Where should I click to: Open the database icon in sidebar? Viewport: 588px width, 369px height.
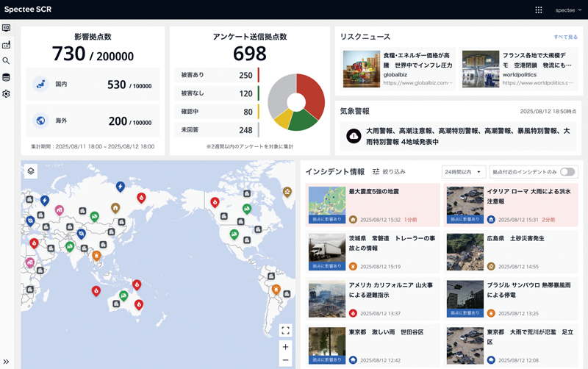click(x=7, y=77)
